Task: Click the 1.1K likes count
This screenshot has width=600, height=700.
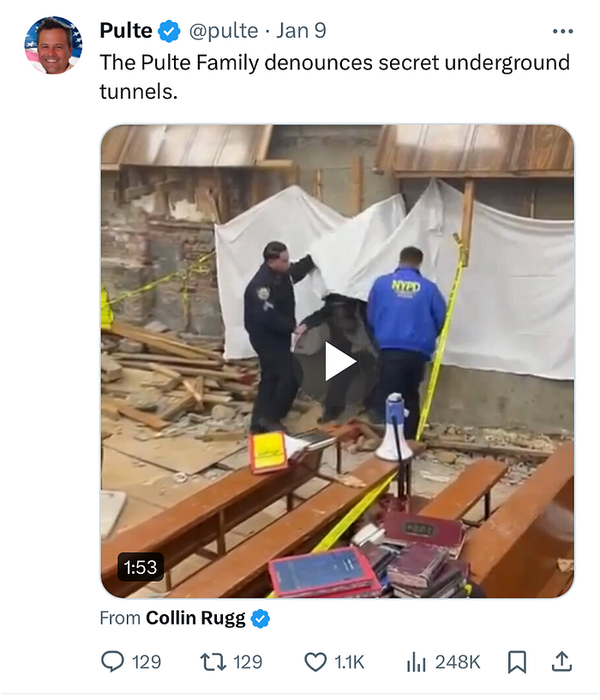Action: pyautogui.click(x=350, y=662)
